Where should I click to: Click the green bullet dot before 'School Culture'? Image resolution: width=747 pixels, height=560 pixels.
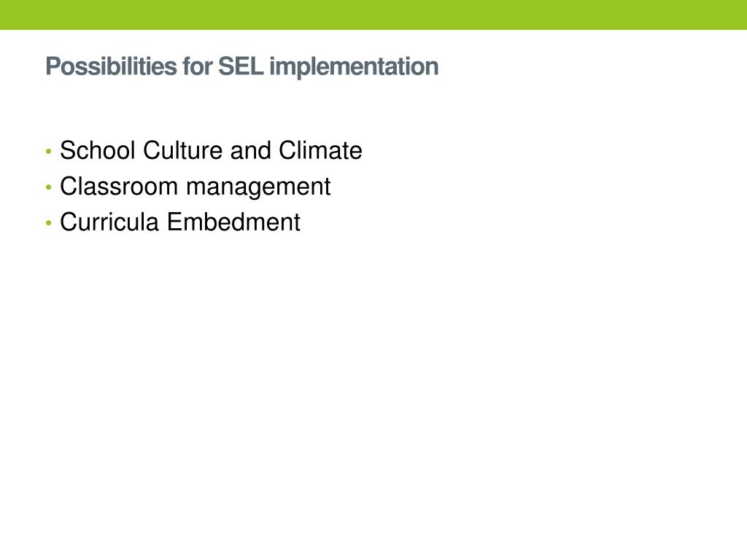coord(48,152)
